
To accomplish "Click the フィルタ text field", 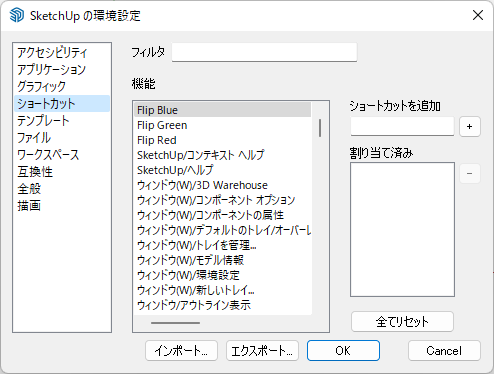I will coord(264,52).
